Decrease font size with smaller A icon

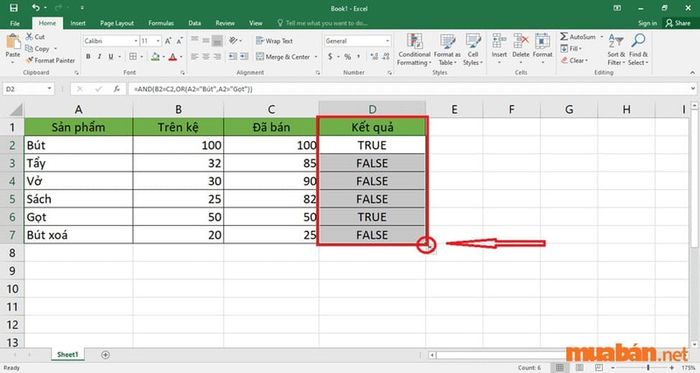[x=179, y=41]
